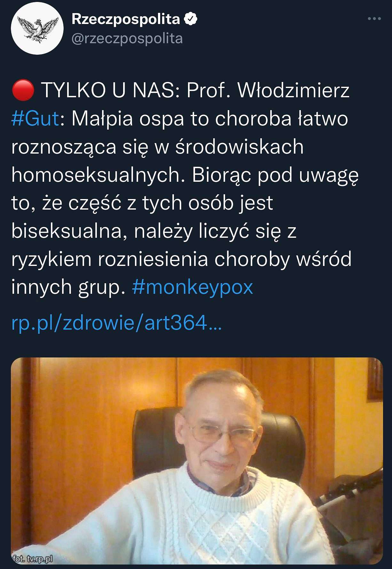Open the Rzeczpospolita eagle profile avatar

coord(37,28)
